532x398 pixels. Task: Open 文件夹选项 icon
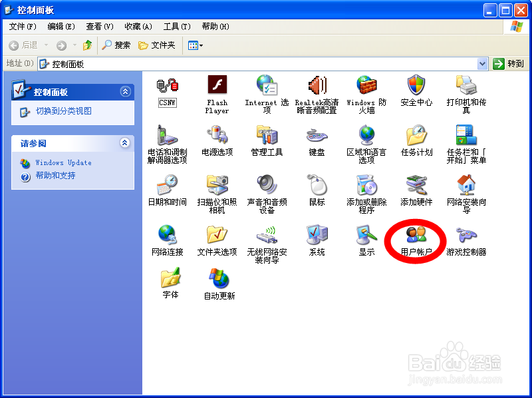(x=217, y=235)
